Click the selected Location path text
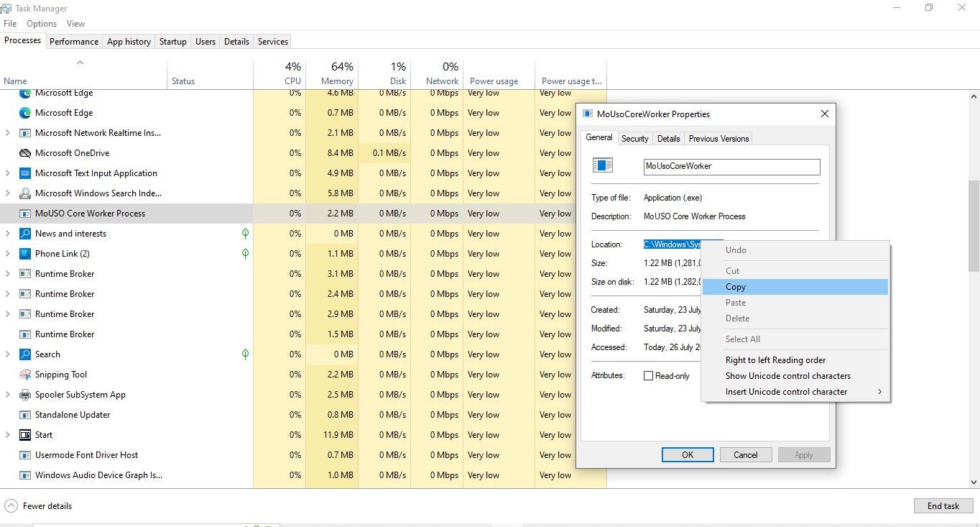Viewport: 980px width, 527px height. 672,244
